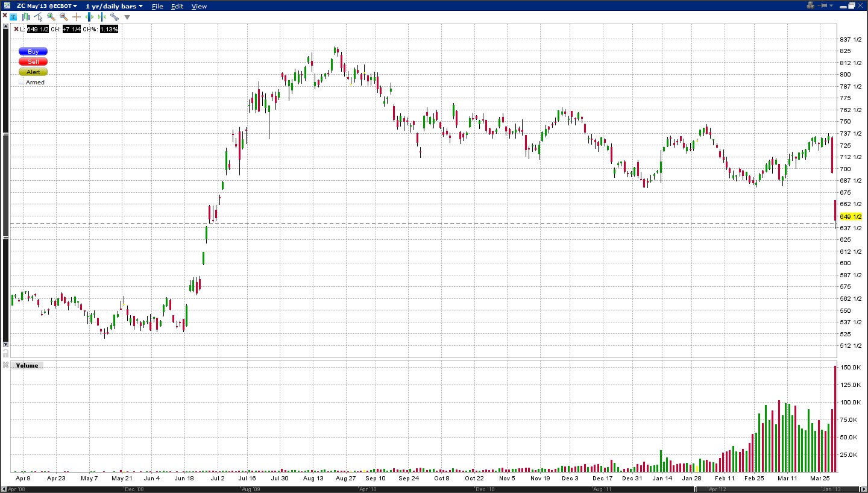The width and height of the screenshot is (868, 493).
Task: Open the View menu
Action: pyautogui.click(x=199, y=6)
